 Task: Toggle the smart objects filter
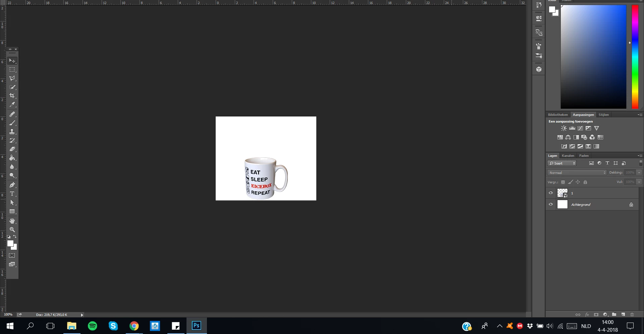click(x=624, y=163)
